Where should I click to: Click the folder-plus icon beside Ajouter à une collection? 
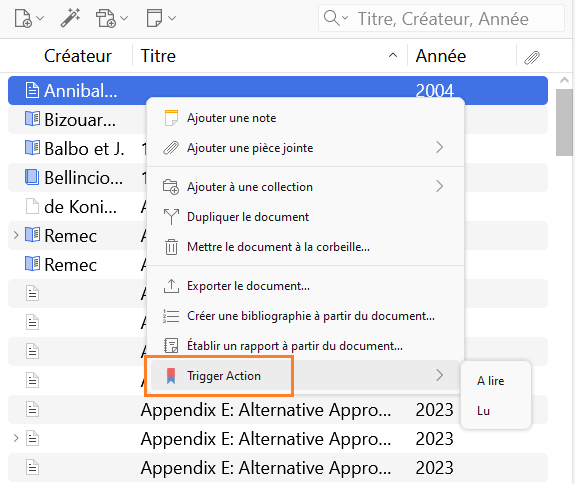(x=171, y=187)
